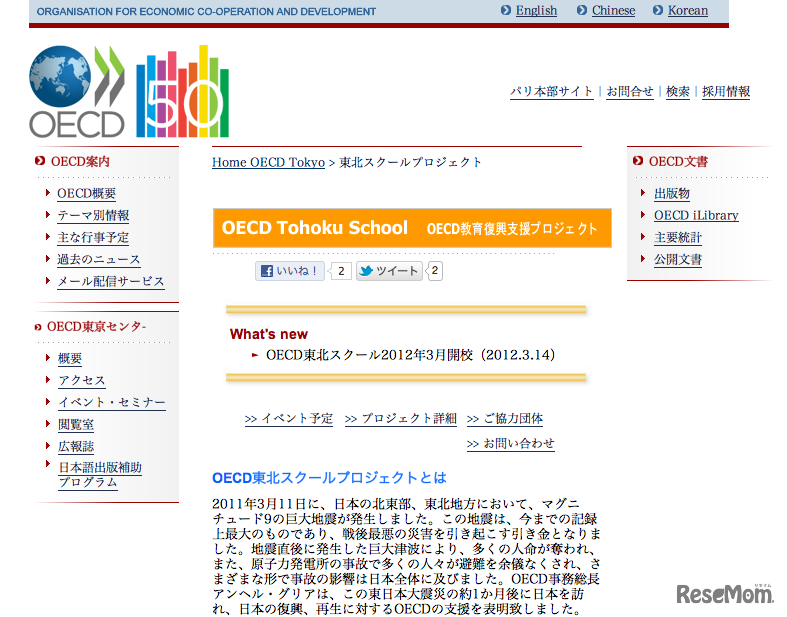Click the What's new heading

(x=269, y=334)
